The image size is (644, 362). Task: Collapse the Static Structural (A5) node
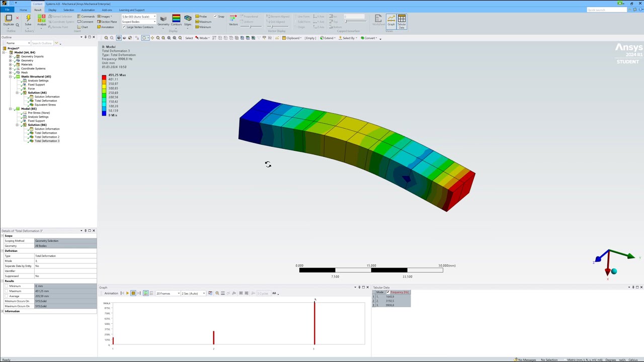[10, 76]
